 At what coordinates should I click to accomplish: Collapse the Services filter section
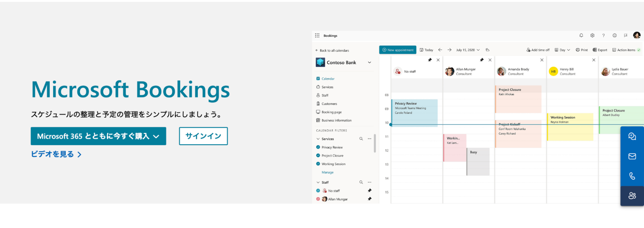point(318,139)
